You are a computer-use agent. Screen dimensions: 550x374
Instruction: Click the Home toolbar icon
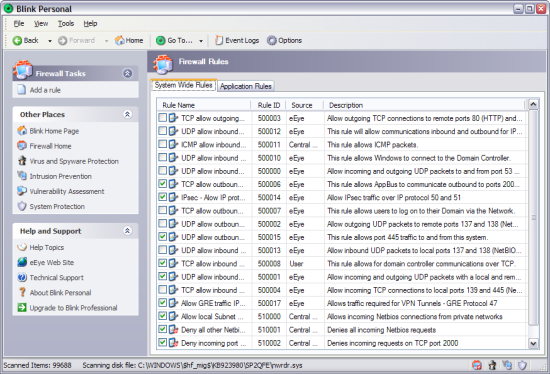(x=120, y=40)
